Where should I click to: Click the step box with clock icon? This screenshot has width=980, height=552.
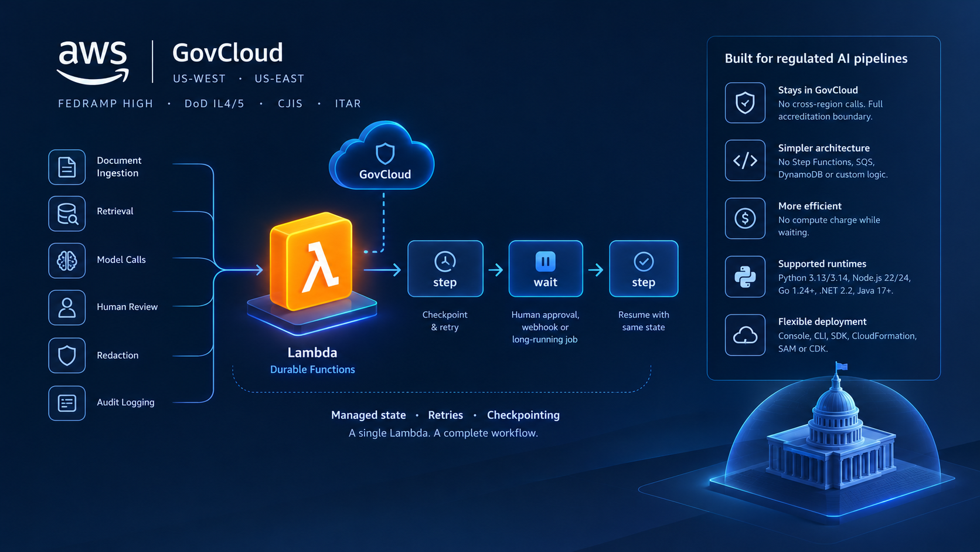tap(445, 269)
